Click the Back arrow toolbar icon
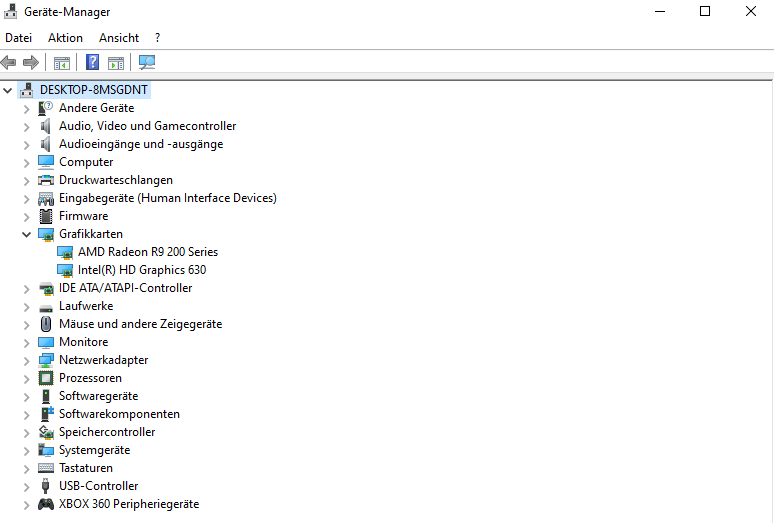The image size is (774, 523). (8, 62)
